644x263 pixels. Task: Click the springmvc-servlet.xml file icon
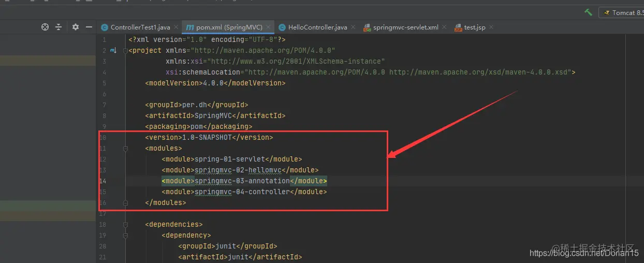point(367,27)
